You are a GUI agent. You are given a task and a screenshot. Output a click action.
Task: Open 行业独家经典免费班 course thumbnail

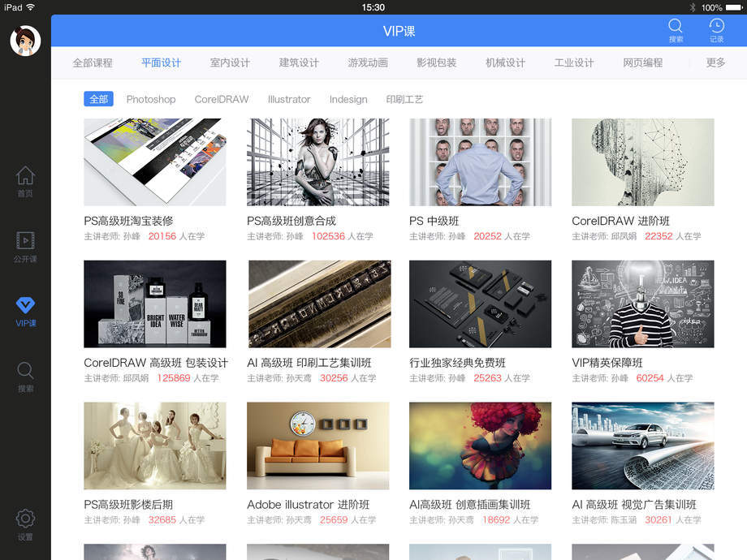click(x=480, y=304)
